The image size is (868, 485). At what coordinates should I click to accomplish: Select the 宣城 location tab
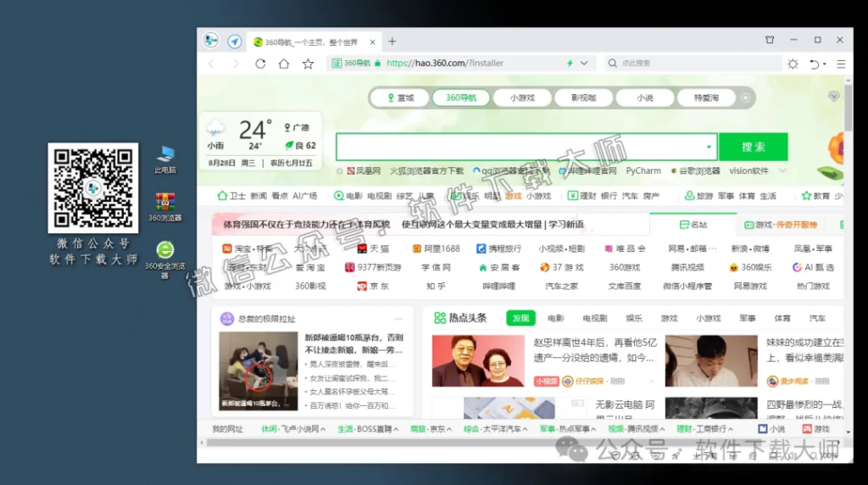(x=401, y=98)
